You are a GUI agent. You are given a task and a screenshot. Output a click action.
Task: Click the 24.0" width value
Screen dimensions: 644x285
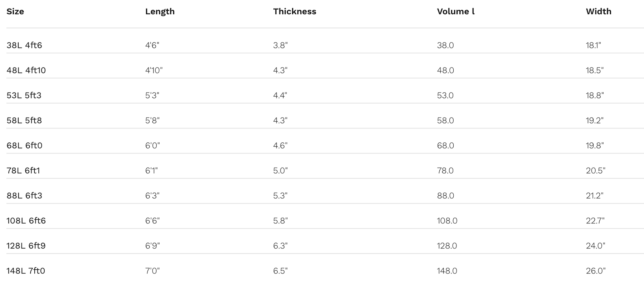click(x=595, y=246)
